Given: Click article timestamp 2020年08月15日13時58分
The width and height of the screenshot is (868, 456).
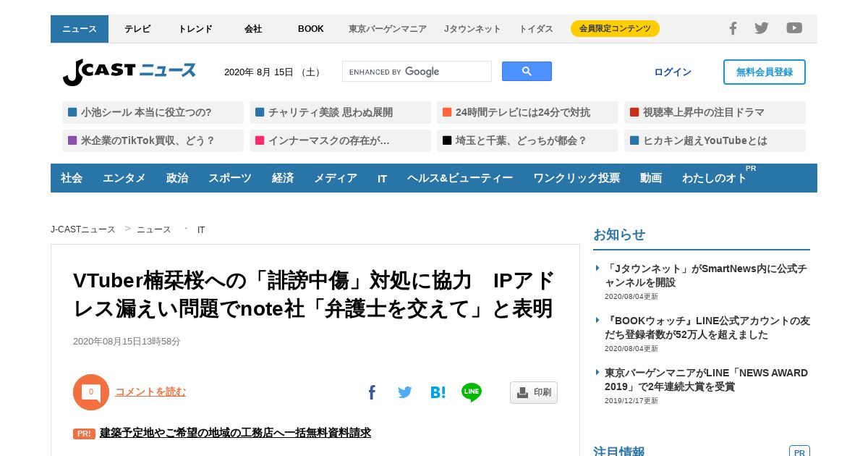Looking at the screenshot, I should tap(127, 342).
